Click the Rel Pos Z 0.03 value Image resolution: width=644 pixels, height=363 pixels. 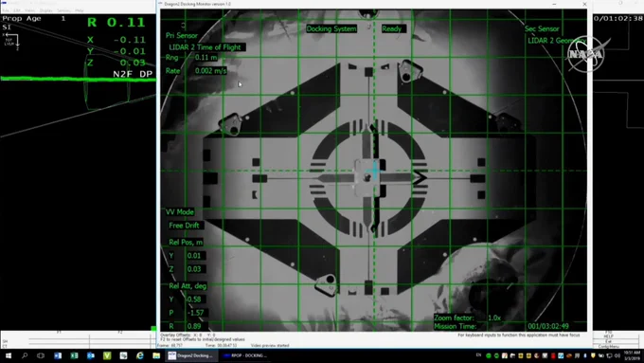click(x=194, y=269)
